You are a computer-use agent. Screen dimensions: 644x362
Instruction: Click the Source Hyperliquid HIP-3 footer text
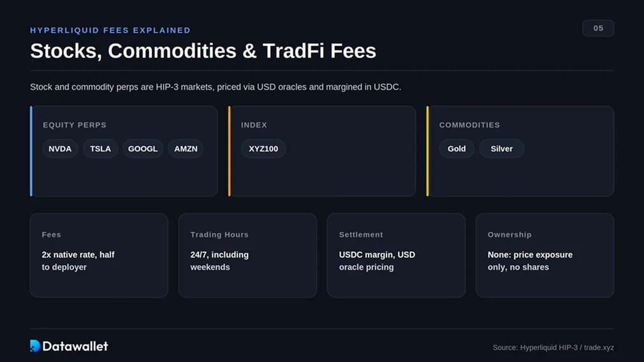tap(553, 347)
